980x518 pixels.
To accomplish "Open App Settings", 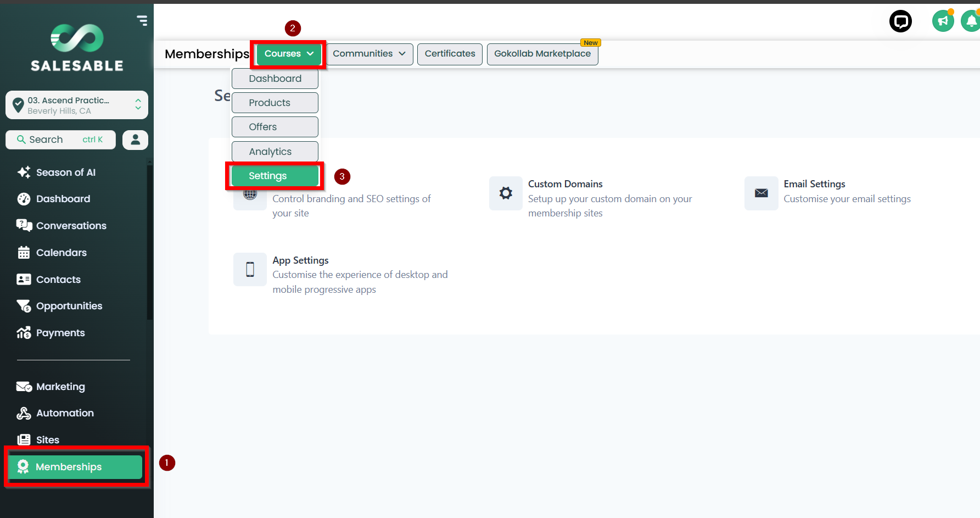I will tap(300, 260).
